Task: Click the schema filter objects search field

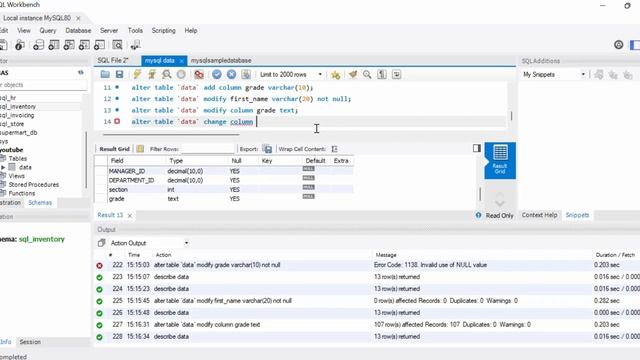Action: pos(43,85)
